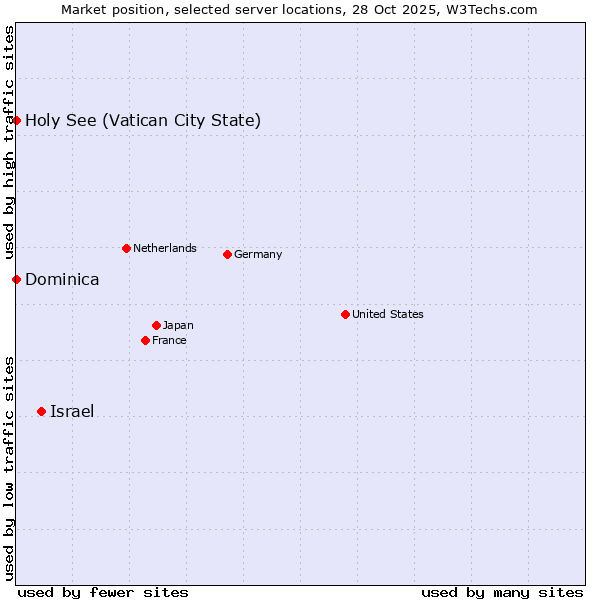Click the Germany red data point
600x600 pixels.
[227, 254]
